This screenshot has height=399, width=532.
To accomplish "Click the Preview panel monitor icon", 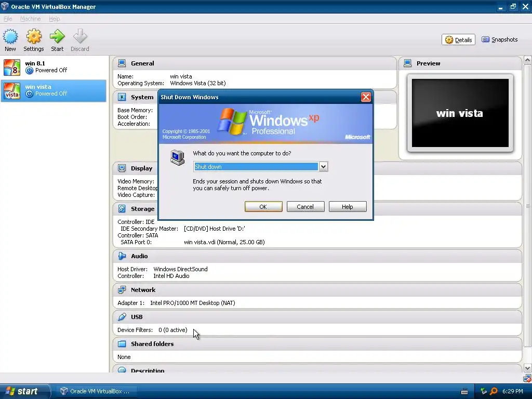I will tap(407, 63).
